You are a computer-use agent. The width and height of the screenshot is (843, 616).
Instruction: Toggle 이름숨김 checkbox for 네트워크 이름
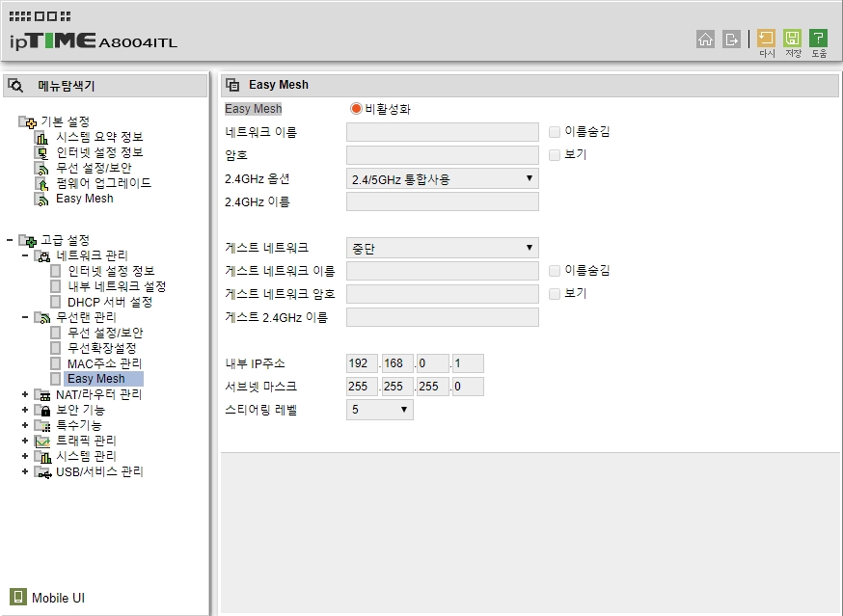[555, 132]
